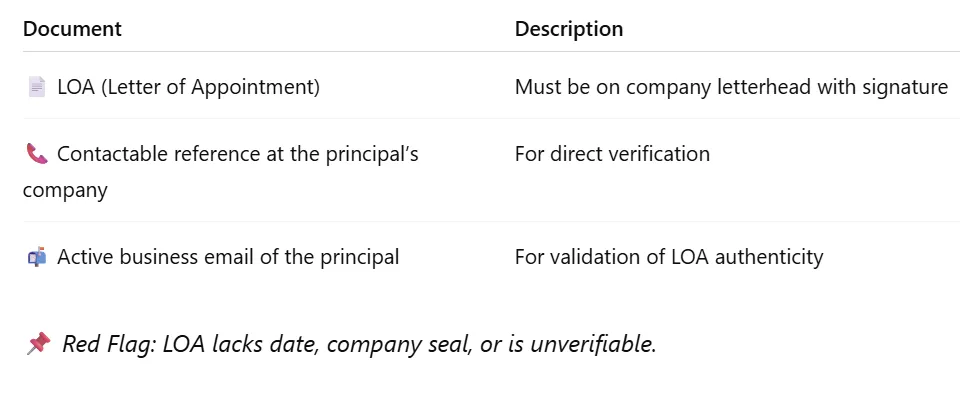This screenshot has height=398, width=960.
Task: Click 'Must be on company letterhead with signature'
Action: click(731, 87)
